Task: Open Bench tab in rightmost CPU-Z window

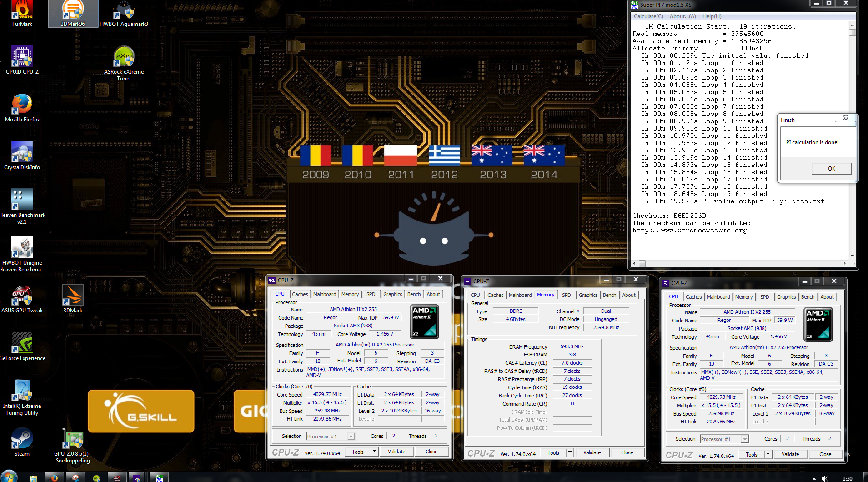Action: click(x=808, y=297)
